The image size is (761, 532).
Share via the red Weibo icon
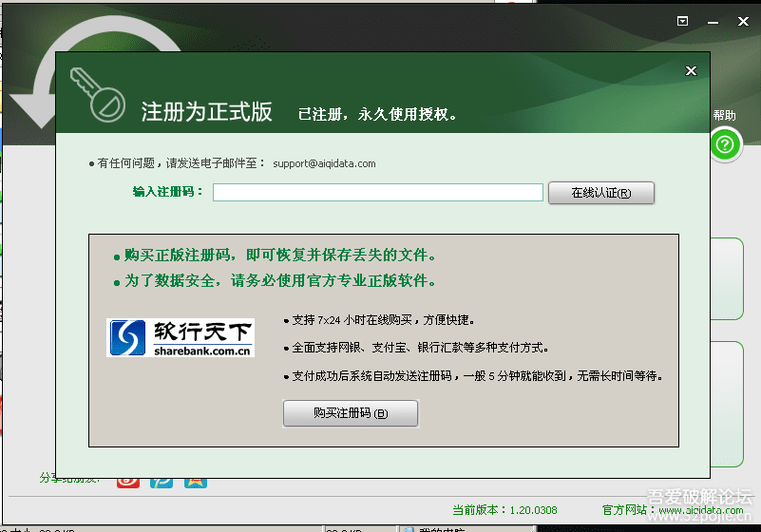click(x=128, y=483)
